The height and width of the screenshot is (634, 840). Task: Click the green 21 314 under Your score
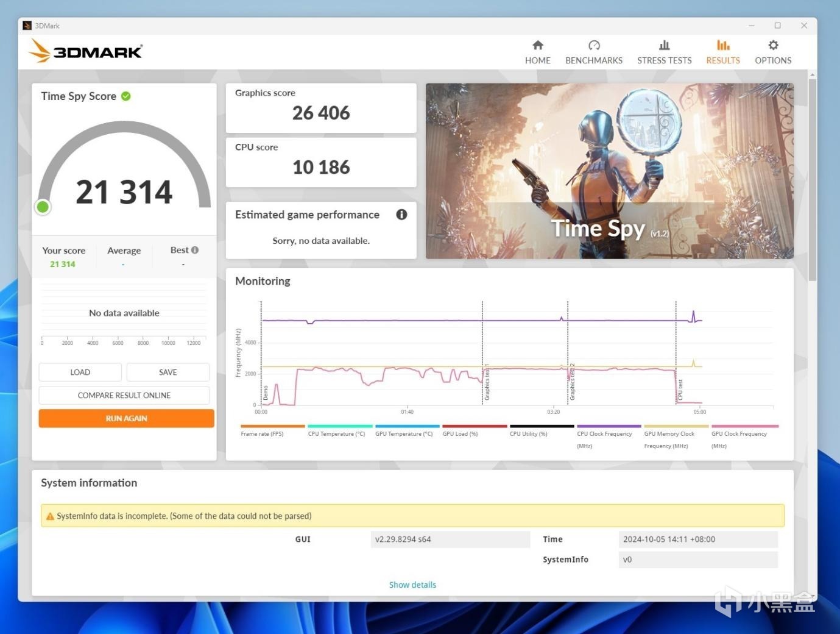tap(63, 265)
